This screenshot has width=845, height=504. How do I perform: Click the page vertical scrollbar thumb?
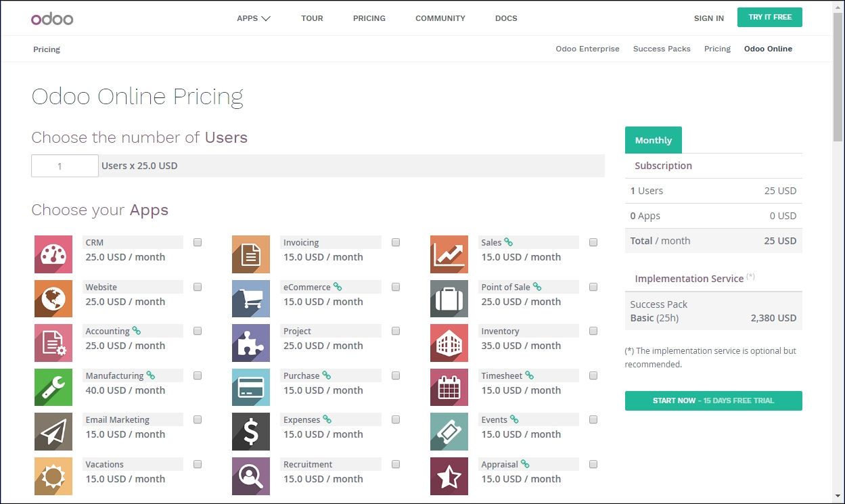[x=838, y=76]
